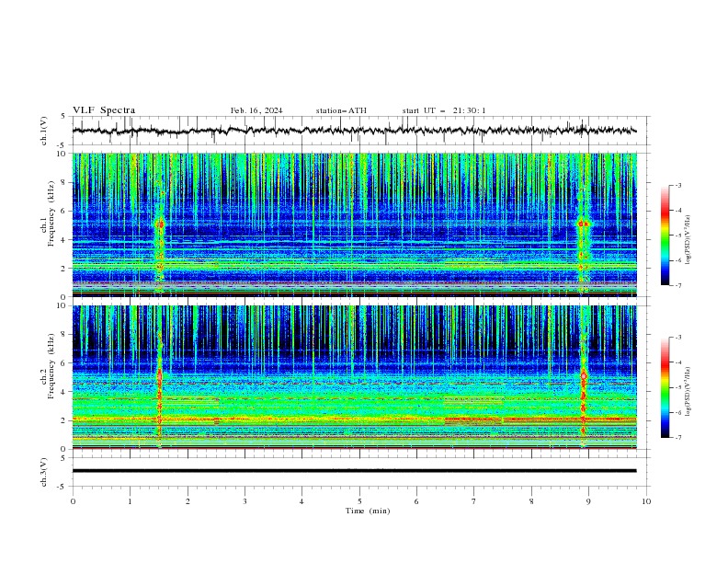Click the ch.2 burst near 8.9 minutes
The width and height of the screenshot is (728, 563).
coord(584,375)
